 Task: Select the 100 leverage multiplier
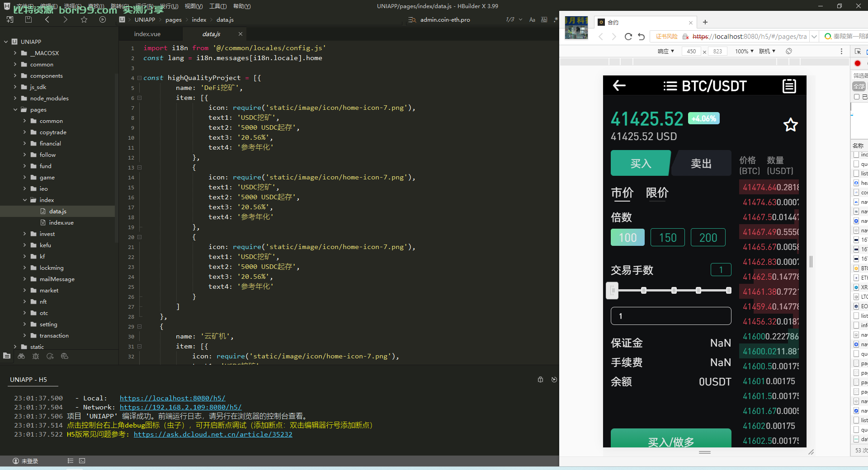click(x=627, y=237)
